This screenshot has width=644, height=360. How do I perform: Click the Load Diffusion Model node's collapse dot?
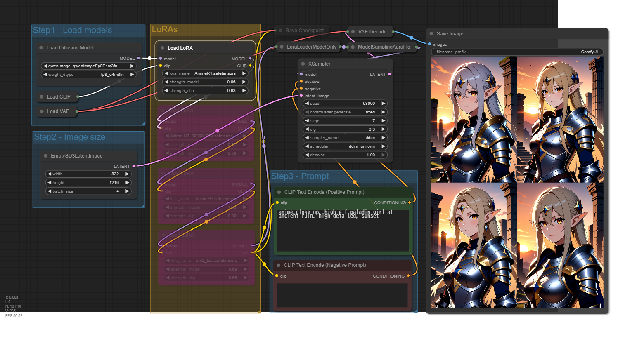[41, 48]
